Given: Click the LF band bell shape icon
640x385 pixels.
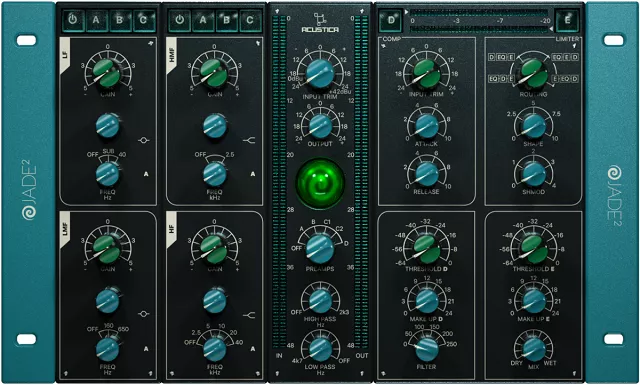Looking at the screenshot, I should pyautogui.click(x=143, y=140).
